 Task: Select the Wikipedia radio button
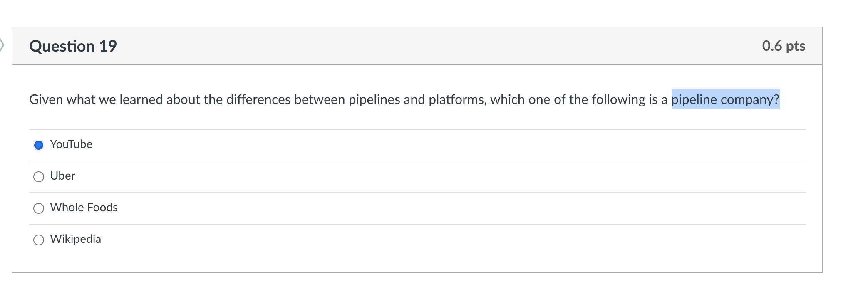tap(39, 240)
